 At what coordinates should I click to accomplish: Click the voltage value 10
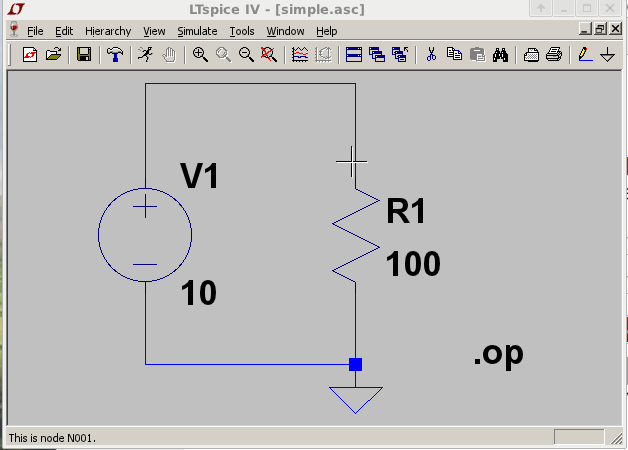point(199,293)
